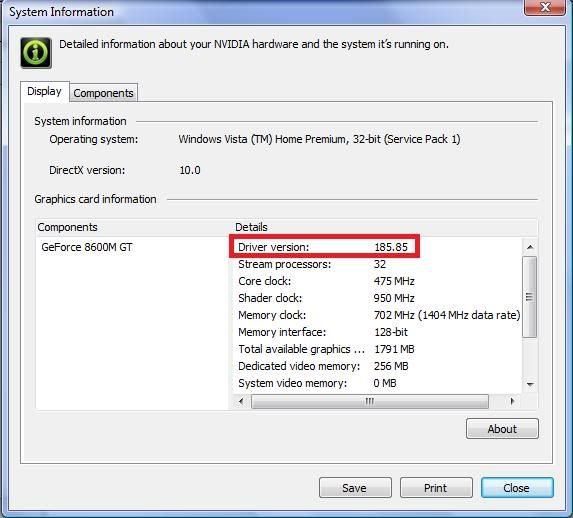Print the system information
The width and height of the screenshot is (573, 518).
pos(436,488)
